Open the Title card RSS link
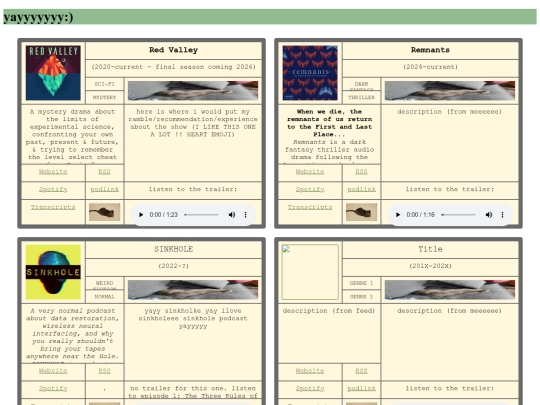 361,371
